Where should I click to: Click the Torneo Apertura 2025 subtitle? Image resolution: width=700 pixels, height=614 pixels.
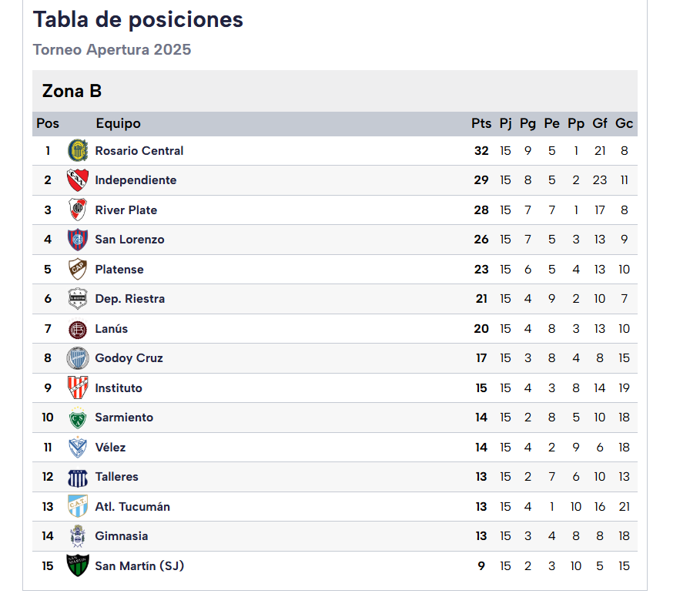click(112, 49)
